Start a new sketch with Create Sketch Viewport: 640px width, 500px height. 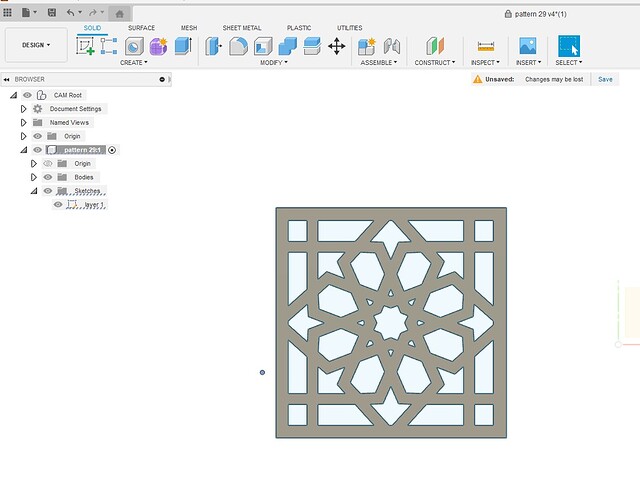click(x=85, y=46)
